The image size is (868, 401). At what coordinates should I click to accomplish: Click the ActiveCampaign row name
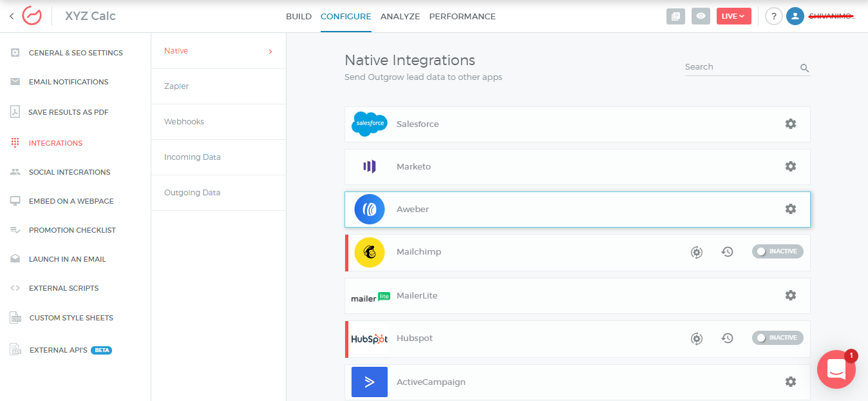click(x=431, y=382)
